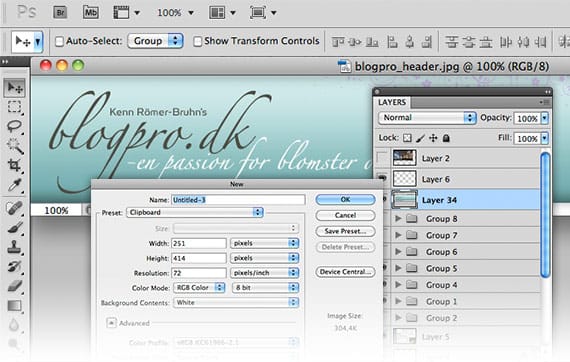Open the Fill slider dropdown arrow
570x362 pixels.
pos(545,138)
